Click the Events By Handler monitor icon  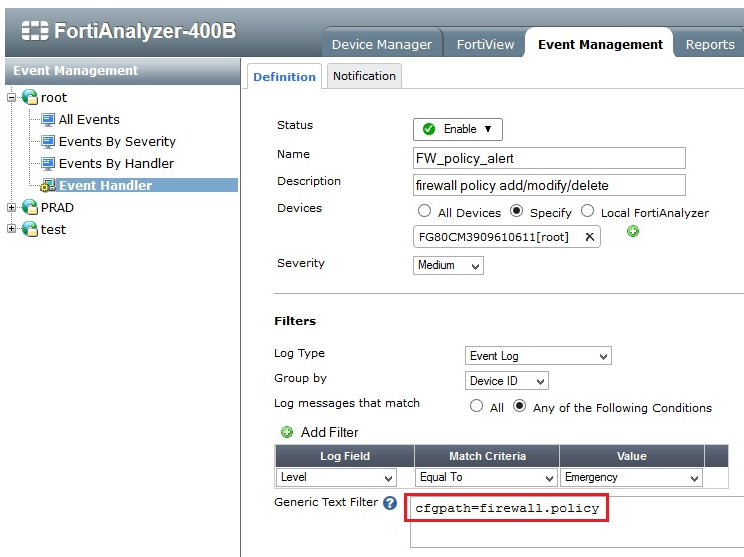tap(48, 163)
